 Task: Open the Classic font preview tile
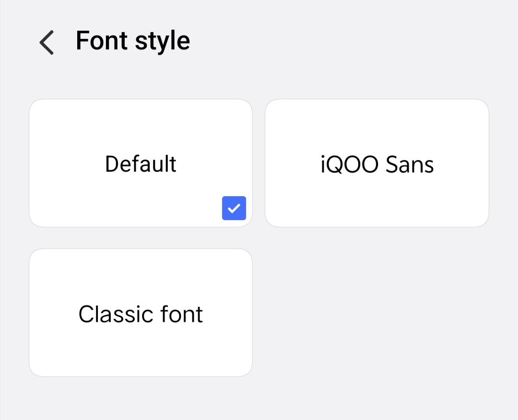coord(141,313)
